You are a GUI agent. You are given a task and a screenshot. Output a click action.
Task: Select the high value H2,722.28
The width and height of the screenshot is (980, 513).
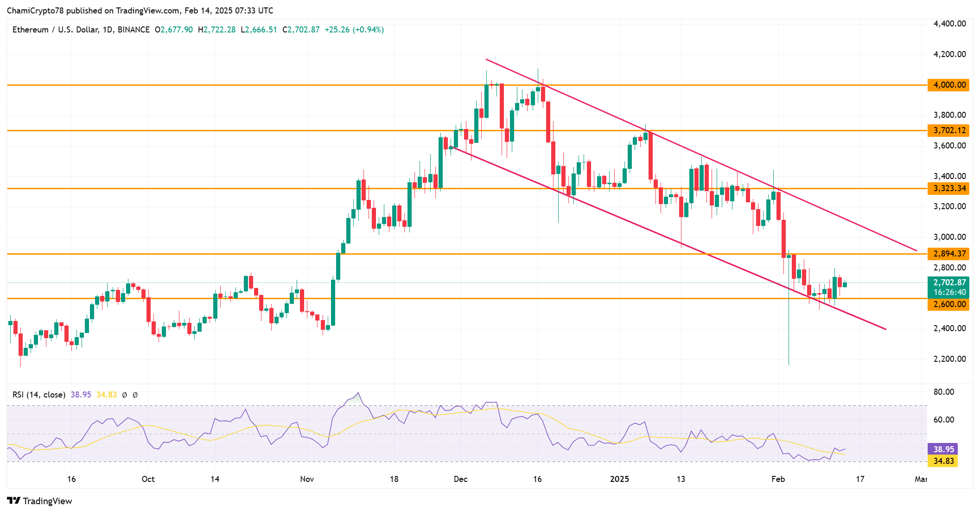216,30
